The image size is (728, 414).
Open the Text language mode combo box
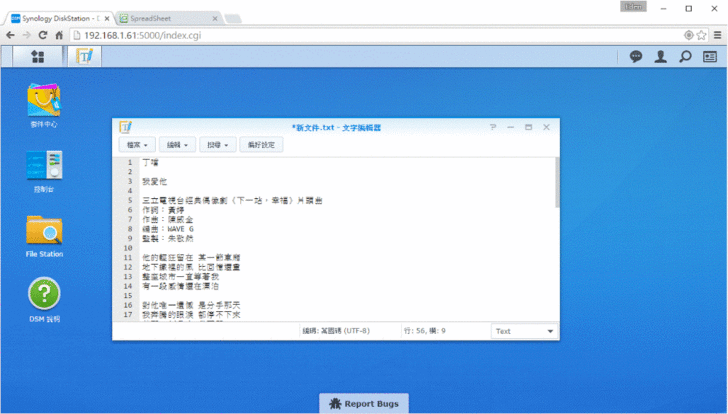tap(525, 331)
